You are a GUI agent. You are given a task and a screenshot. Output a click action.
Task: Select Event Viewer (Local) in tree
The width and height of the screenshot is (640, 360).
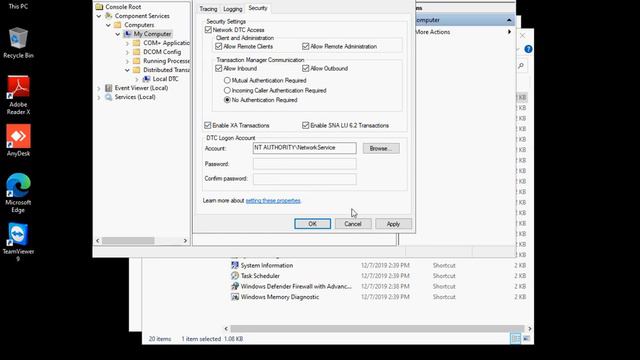tap(136, 88)
